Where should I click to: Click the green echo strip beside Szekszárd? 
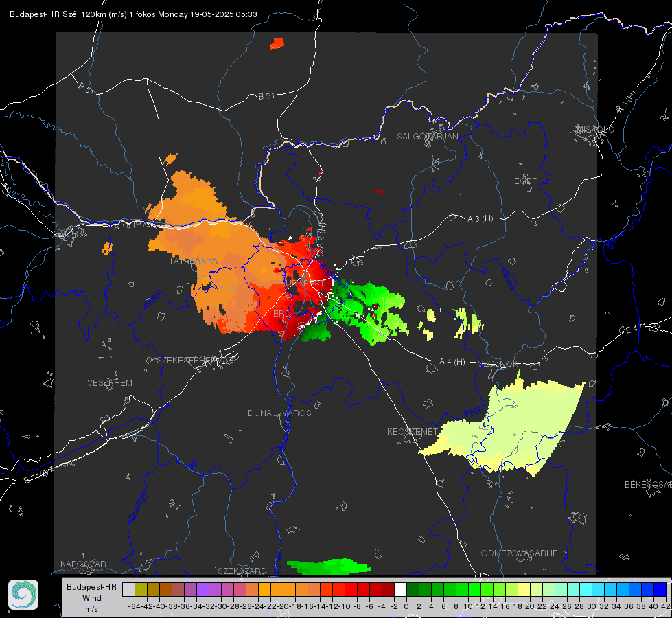(329, 566)
